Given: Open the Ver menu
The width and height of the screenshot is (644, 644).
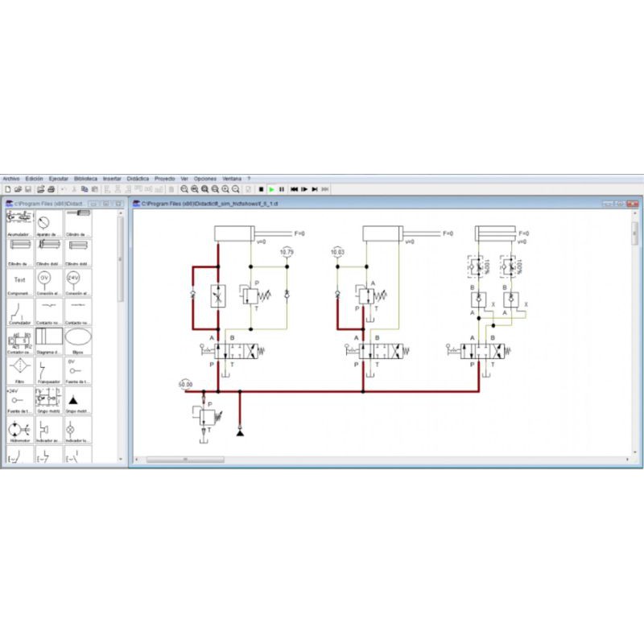Looking at the screenshot, I should (184, 179).
